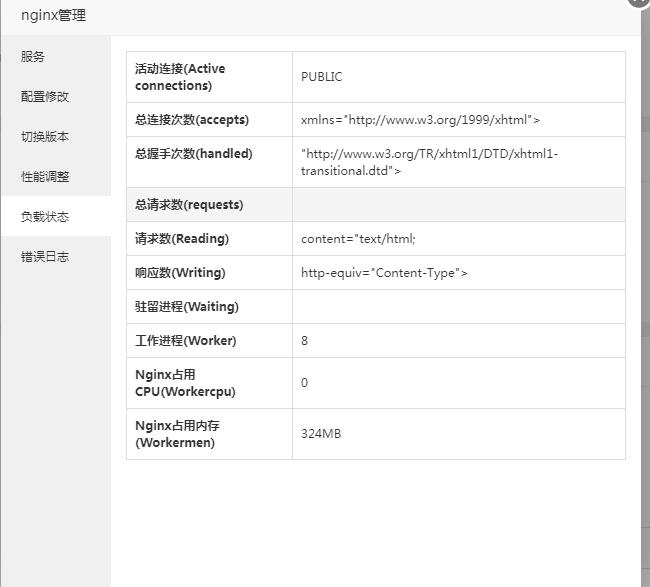This screenshot has height=587, width=650.
Task: Click the 响应数(Writing) label
Action: coord(180,273)
